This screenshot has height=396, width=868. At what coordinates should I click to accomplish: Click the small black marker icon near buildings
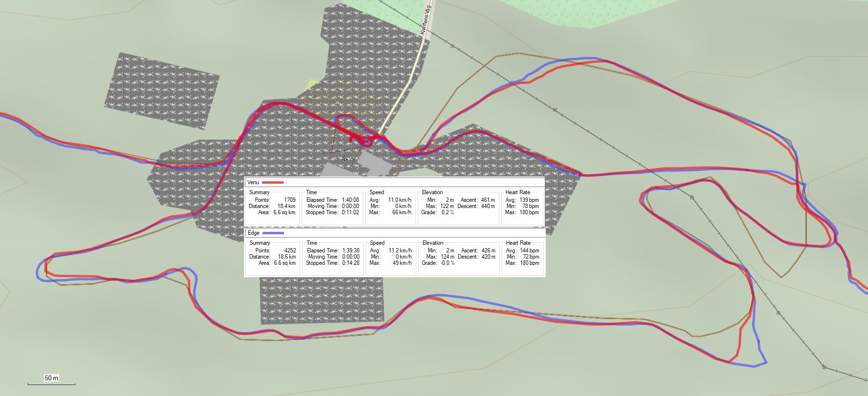pos(344,158)
